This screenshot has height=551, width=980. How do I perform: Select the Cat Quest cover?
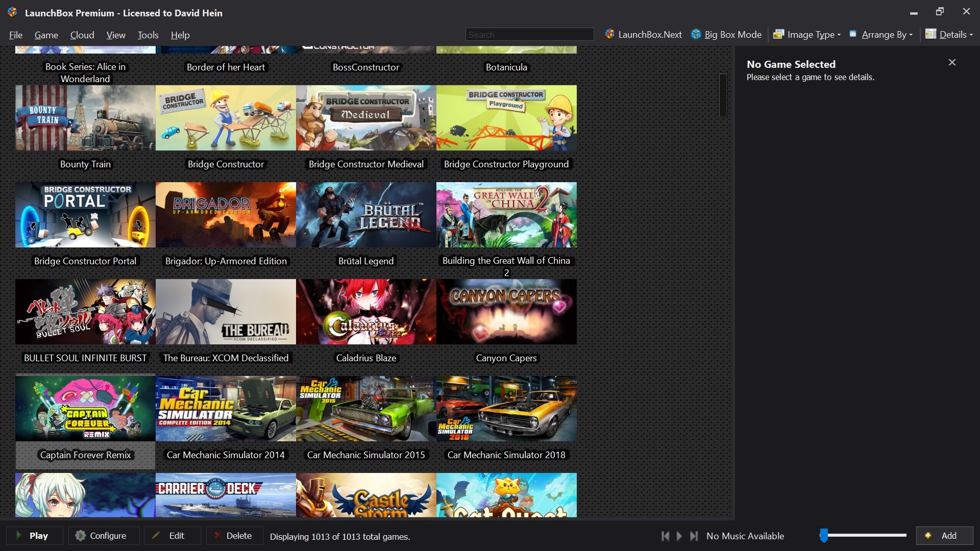[x=506, y=495]
